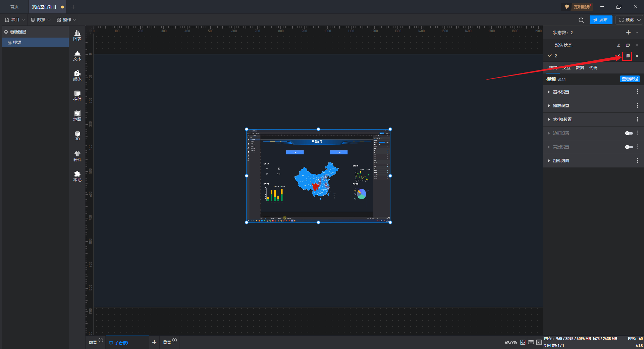Copy state 2 using duplicate icon
The image size is (644, 349).
(x=627, y=56)
